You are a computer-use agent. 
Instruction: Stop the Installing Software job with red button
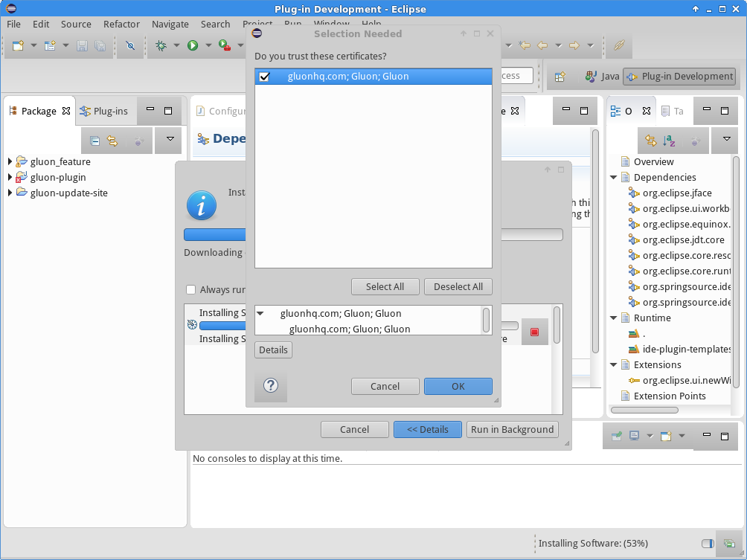click(534, 332)
